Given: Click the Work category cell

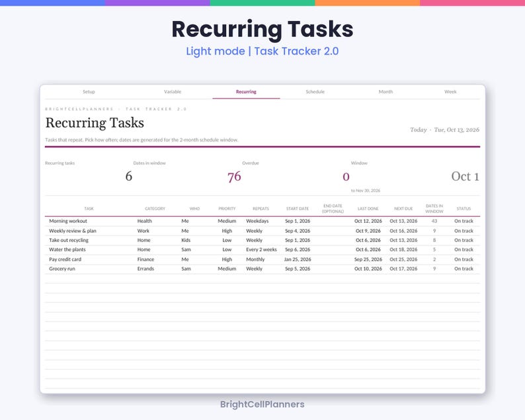Looking at the screenshot, I should (x=143, y=231).
